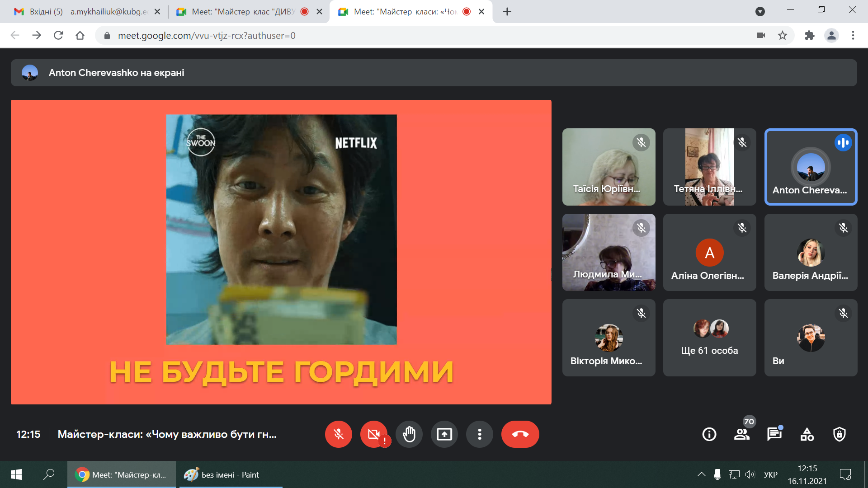Open "Ще 61 особа" participants tile

click(709, 338)
